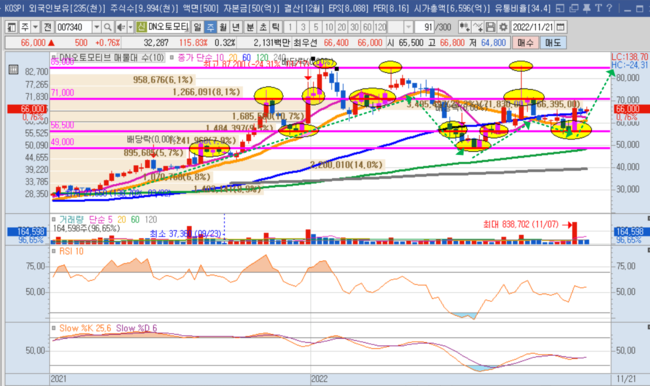Save chart with the floppy disk icon
This screenshot has height=386, width=650.
point(490,27)
